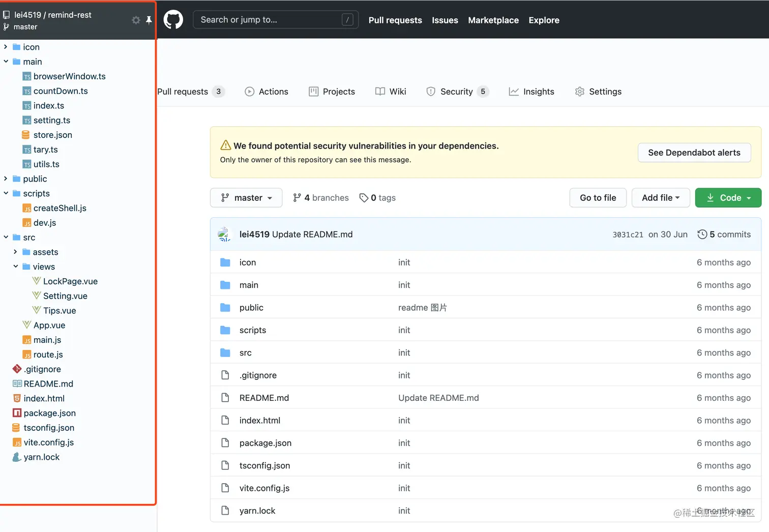The width and height of the screenshot is (769, 532).
Task: Open the main folder in file list
Action: pos(249,285)
